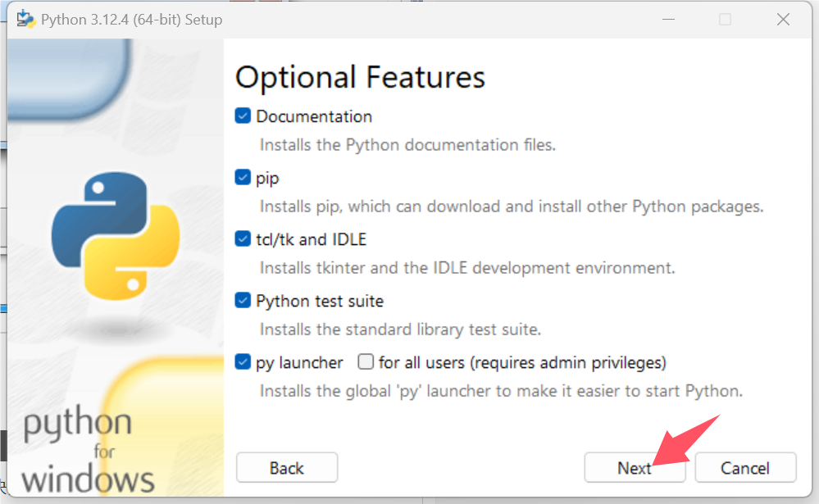The width and height of the screenshot is (819, 504).
Task: Click the Python 3.12.4 Setup title text
Action: tap(131, 19)
